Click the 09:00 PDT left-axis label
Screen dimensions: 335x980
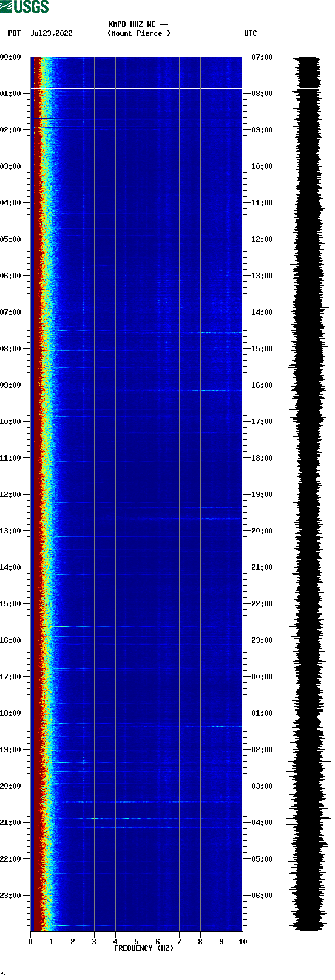pyautogui.click(x=10, y=385)
